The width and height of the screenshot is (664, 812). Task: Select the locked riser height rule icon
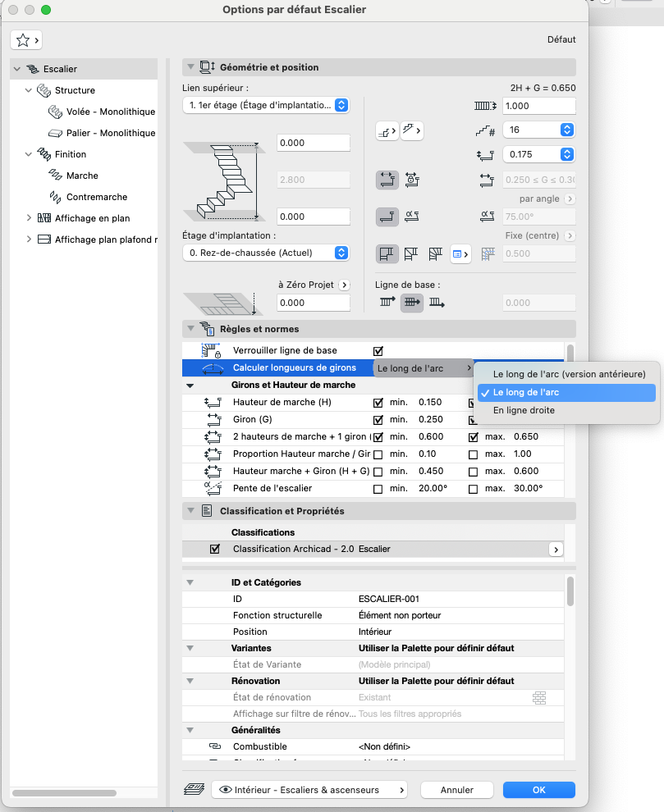click(412, 180)
